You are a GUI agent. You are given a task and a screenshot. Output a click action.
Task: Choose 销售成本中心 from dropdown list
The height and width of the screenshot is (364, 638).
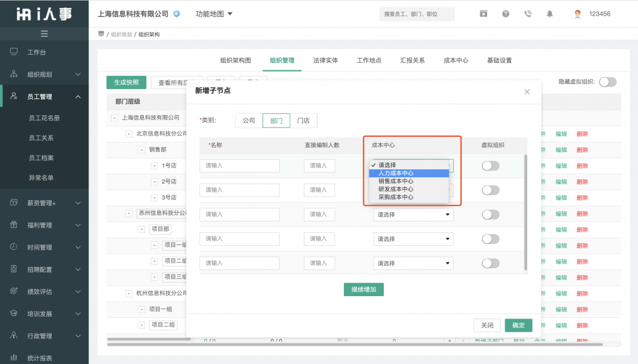(409, 181)
